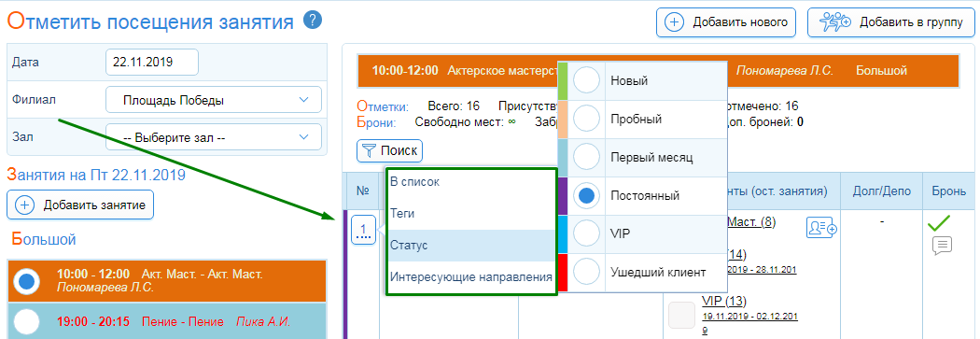Select the Новый status radio button
The height and width of the screenshot is (339, 980).
586,80
